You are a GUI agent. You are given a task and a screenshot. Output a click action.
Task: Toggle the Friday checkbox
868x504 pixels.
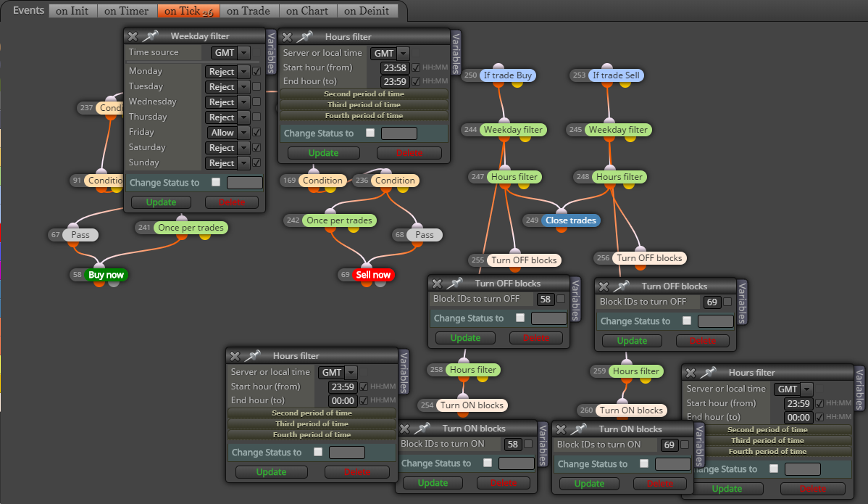(x=256, y=133)
